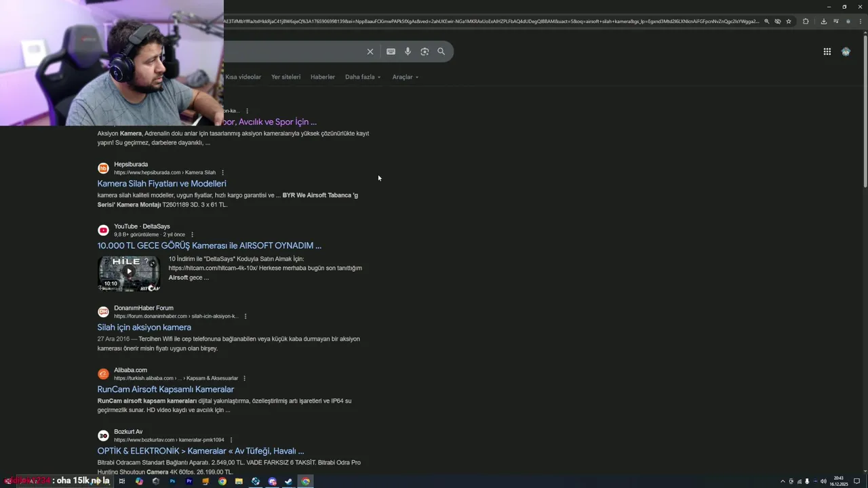Viewport: 868px width, 488px height.
Task: Click the DonanımHaber Forum favicon
Action: [x=103, y=312]
